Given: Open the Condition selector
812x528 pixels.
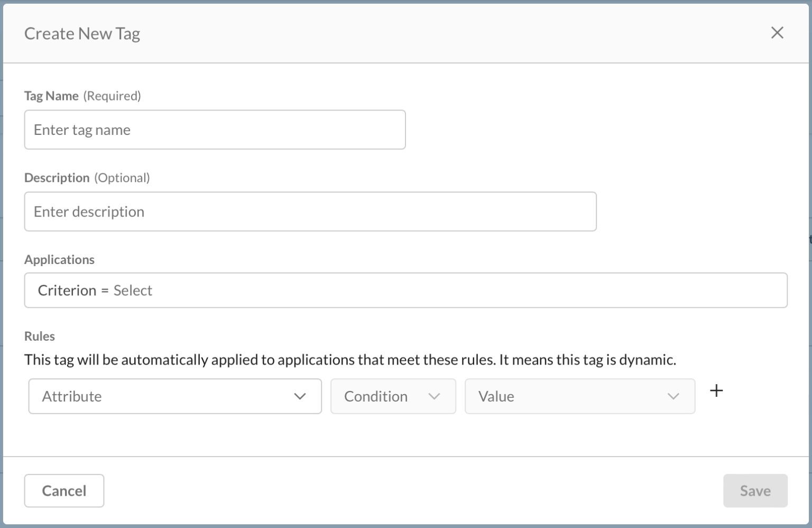Looking at the screenshot, I should click(x=393, y=396).
